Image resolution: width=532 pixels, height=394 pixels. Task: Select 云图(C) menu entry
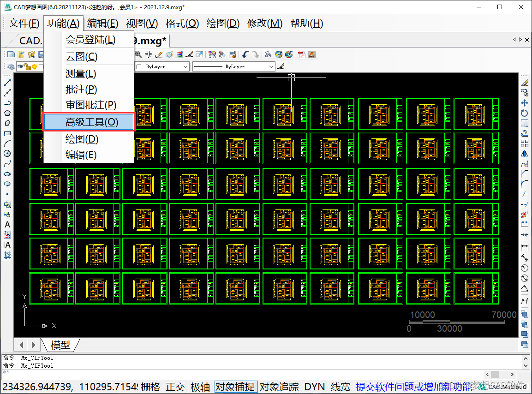click(x=89, y=56)
